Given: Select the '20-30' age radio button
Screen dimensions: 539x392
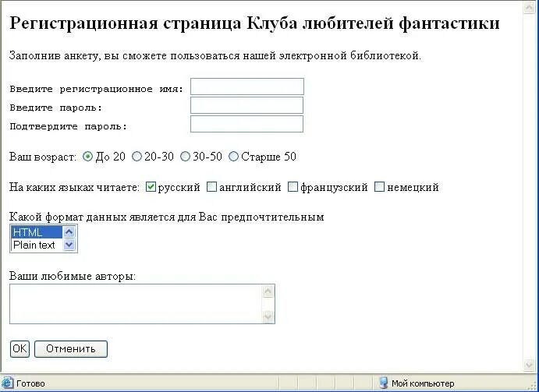Looking at the screenshot, I should click(137, 157).
